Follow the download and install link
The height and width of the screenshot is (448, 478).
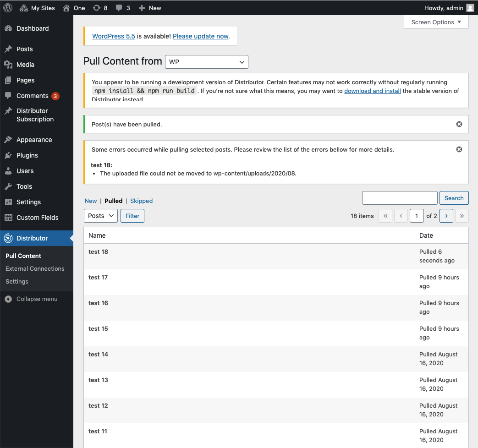(x=373, y=91)
